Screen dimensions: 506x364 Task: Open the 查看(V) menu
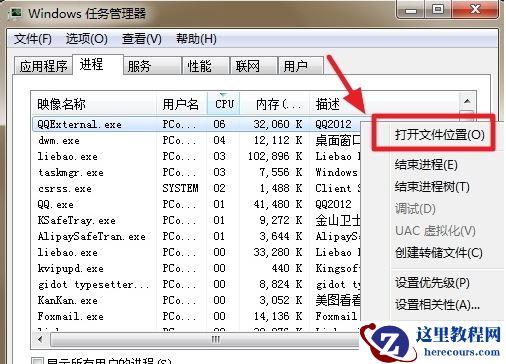142,39
